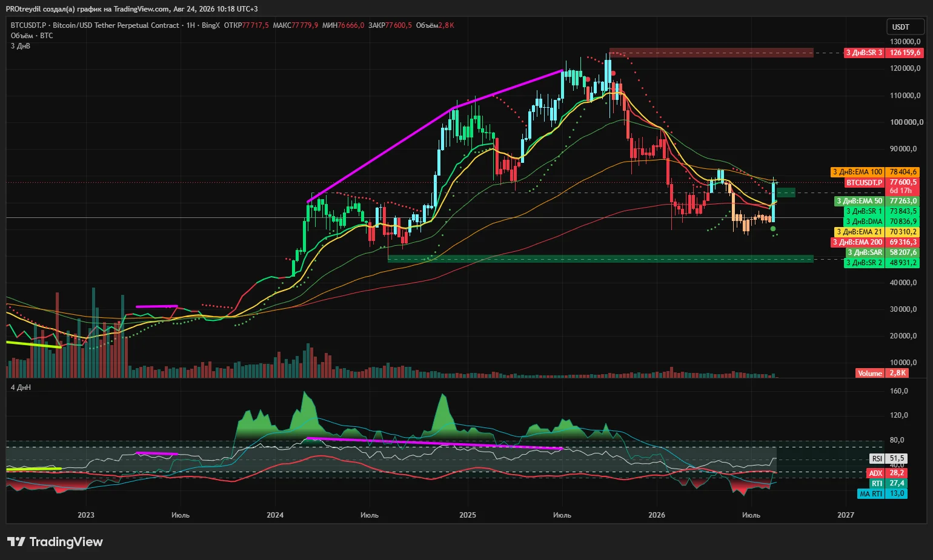
Task: Click the red BTCUSDT.P last price label
Action: pos(865,182)
